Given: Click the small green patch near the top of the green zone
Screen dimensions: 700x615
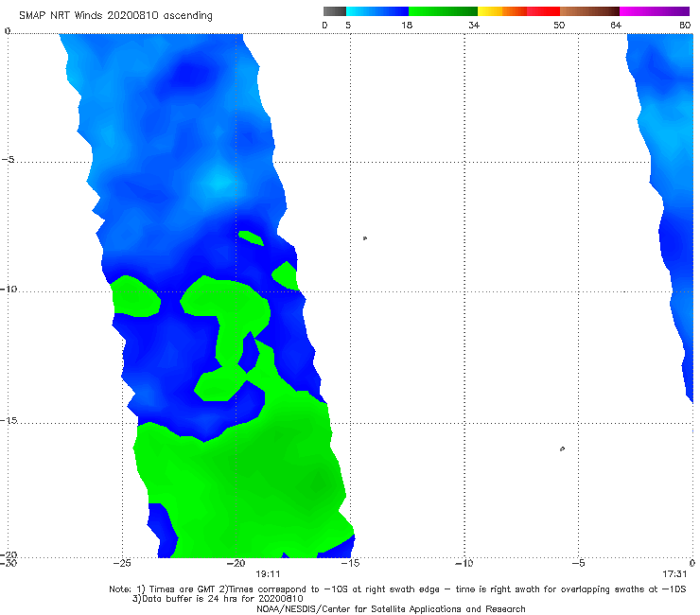Looking at the screenshot, I should point(251,237).
